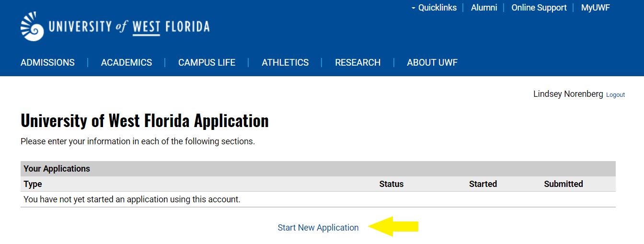Navigate to Campus Life
This screenshot has width=644, height=244.
tap(207, 62)
